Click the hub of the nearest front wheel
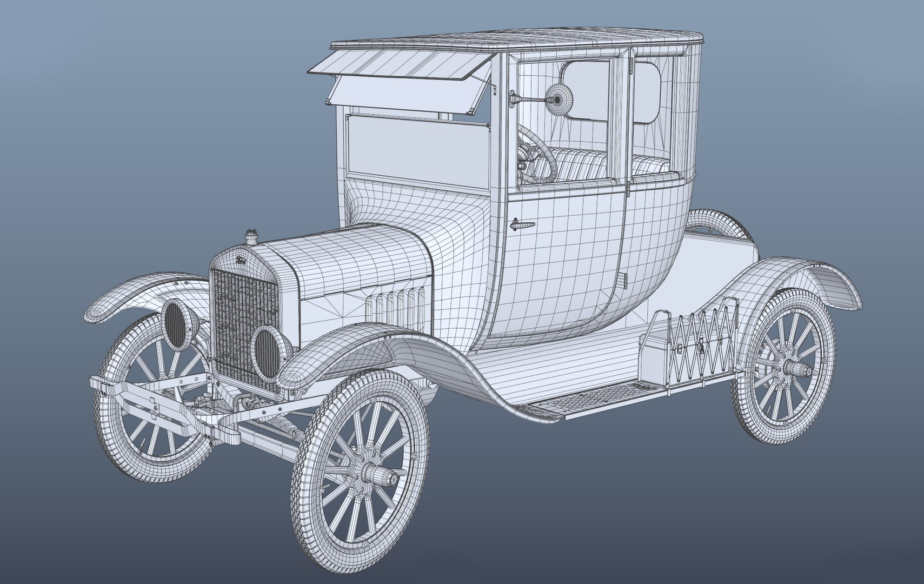This screenshot has width=924, height=584. (380, 476)
